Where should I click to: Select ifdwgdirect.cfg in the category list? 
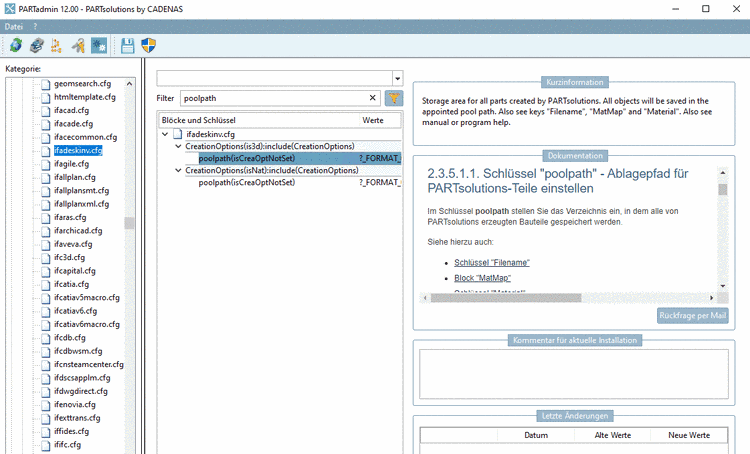tap(80, 392)
